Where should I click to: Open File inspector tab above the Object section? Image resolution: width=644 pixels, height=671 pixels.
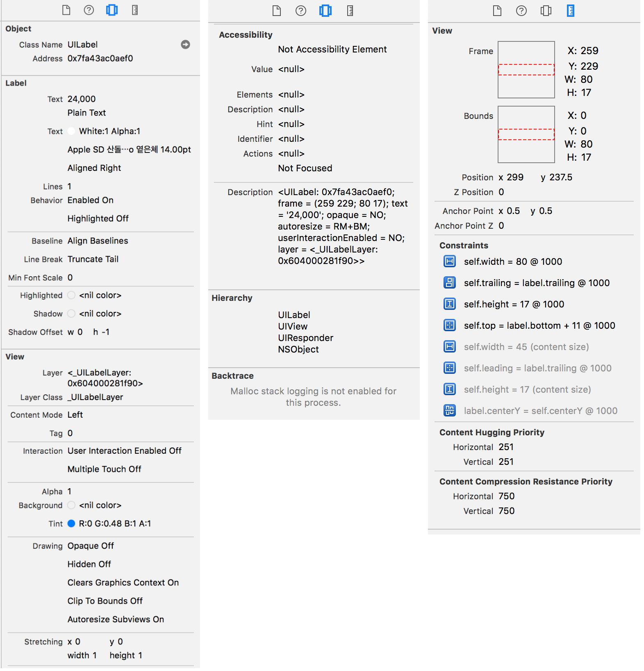point(66,10)
